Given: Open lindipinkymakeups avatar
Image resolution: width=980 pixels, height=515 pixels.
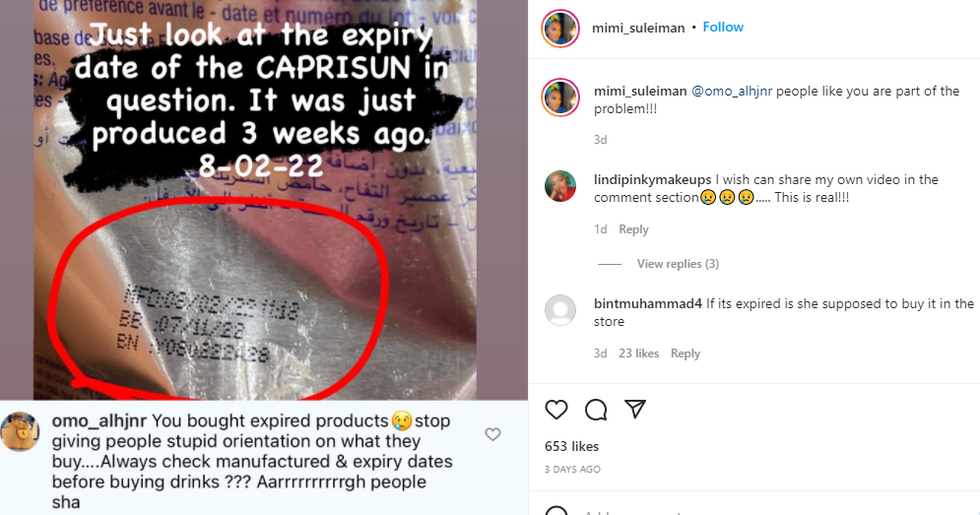Looking at the screenshot, I should click(x=560, y=186).
